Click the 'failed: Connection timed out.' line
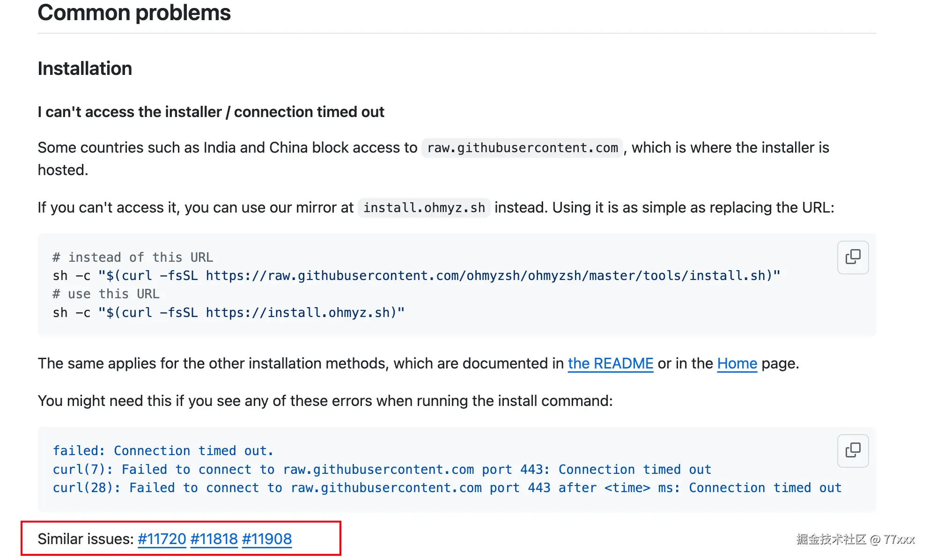Viewport: 929px width, 560px height. tap(163, 450)
